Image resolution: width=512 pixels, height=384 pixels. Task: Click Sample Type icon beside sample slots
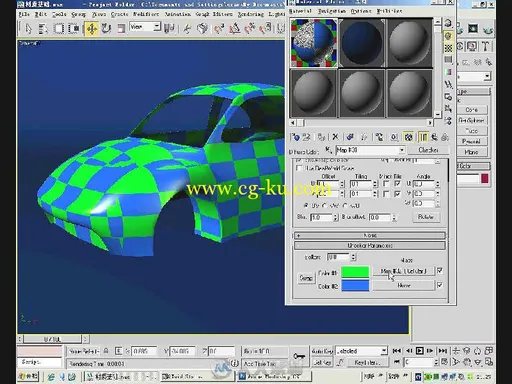448,23
